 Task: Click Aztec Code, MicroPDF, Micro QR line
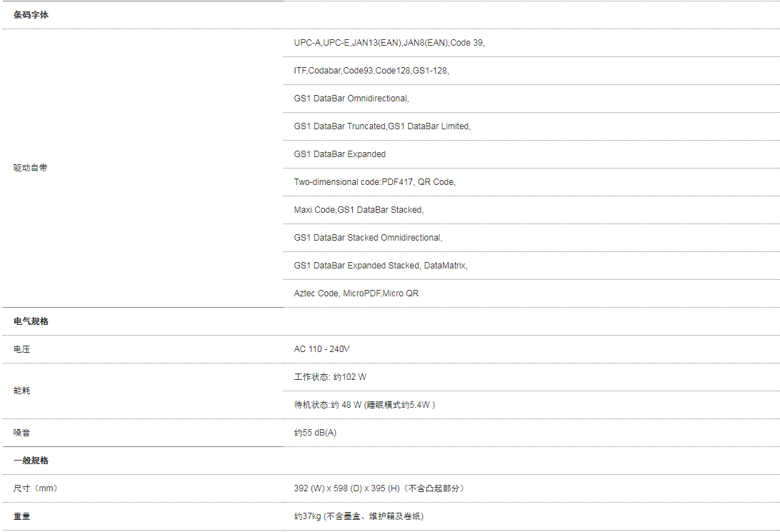pos(356,293)
